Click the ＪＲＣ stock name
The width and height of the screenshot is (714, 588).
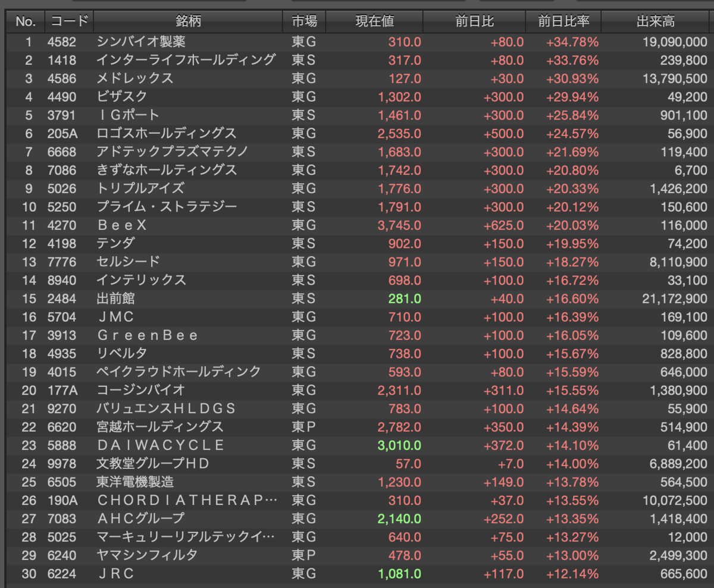(115, 573)
